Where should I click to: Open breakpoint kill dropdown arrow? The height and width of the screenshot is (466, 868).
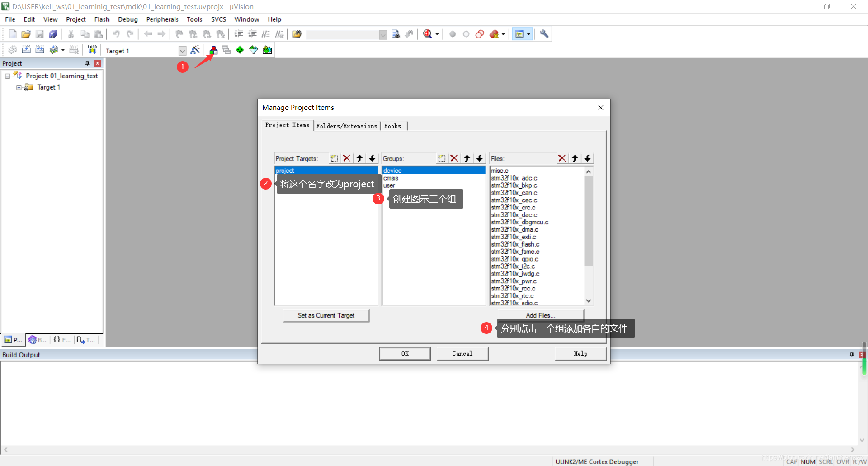pos(503,34)
